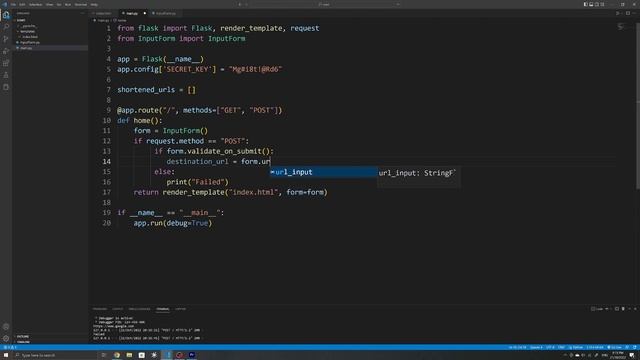Maximize the terminal panel with the chevron
The width and height of the screenshot is (640, 360).
coord(629,309)
